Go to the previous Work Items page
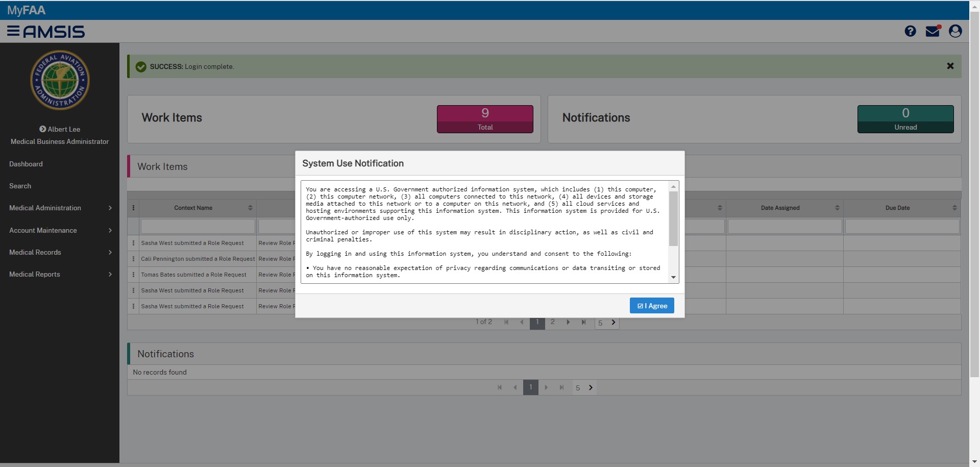 (x=522, y=322)
